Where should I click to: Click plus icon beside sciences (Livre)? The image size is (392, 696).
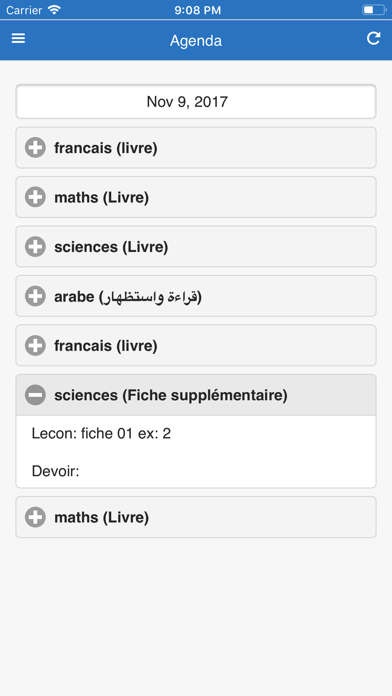point(36,246)
